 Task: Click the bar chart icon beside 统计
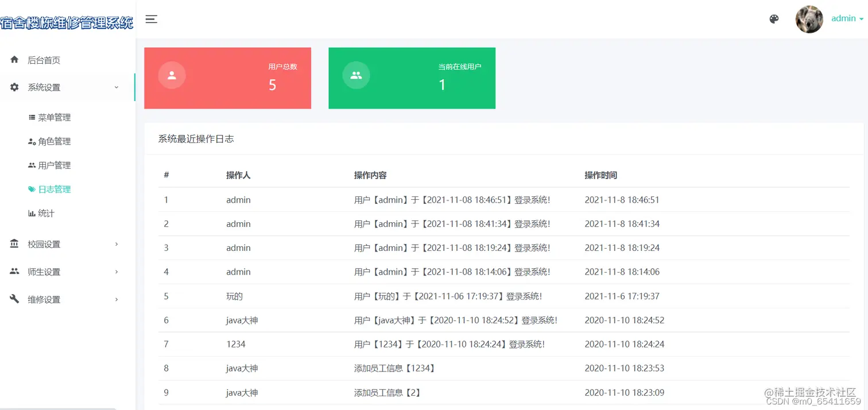tap(32, 214)
